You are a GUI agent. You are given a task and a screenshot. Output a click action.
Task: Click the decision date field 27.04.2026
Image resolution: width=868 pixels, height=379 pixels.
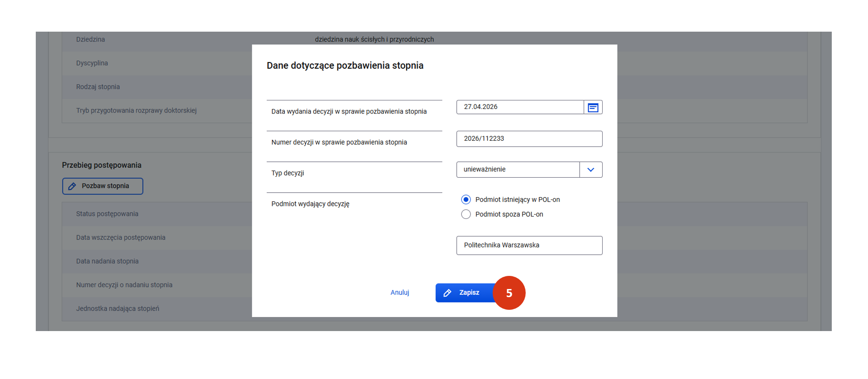coord(519,107)
